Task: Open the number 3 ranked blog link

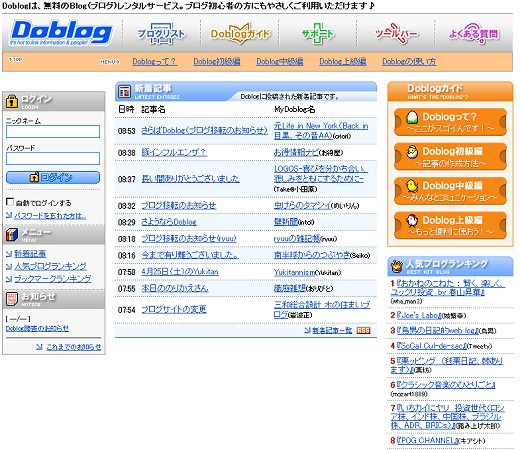Action: pos(438,331)
